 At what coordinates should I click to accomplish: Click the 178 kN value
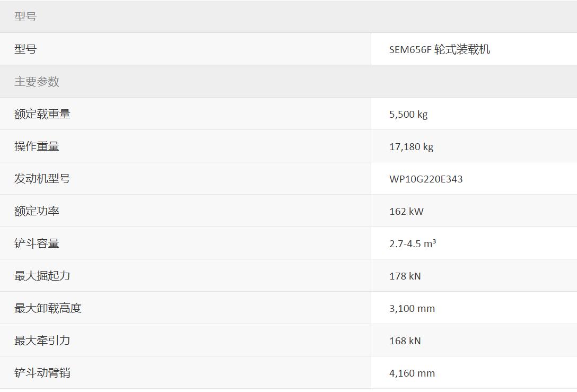click(x=405, y=276)
